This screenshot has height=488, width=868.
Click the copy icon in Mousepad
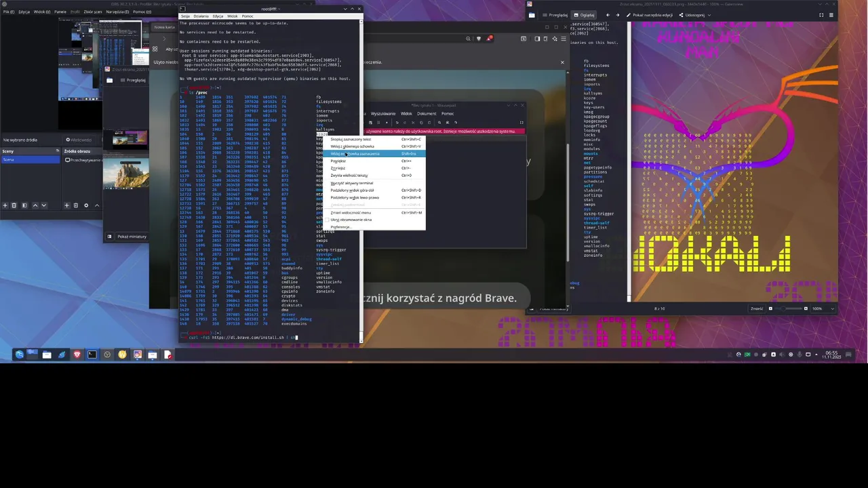[421, 123]
